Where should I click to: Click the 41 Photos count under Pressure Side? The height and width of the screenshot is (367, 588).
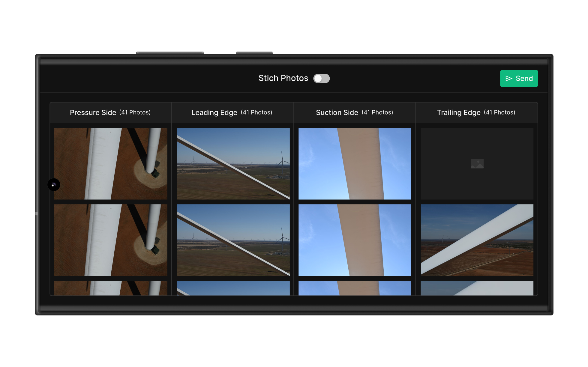coord(135,112)
